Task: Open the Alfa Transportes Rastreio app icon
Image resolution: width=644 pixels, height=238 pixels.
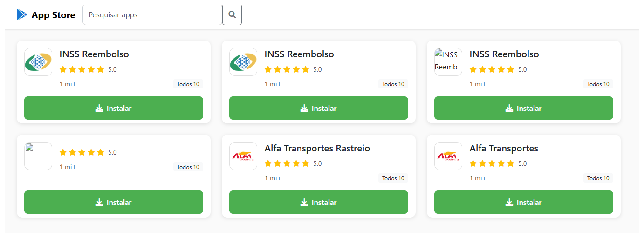Action: click(243, 156)
